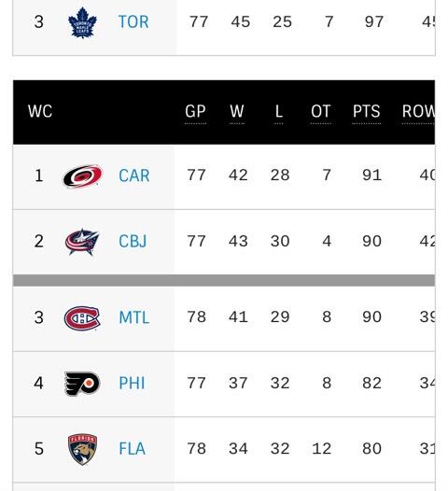Click the WC table header label
This screenshot has height=491, width=448.
[40, 111]
